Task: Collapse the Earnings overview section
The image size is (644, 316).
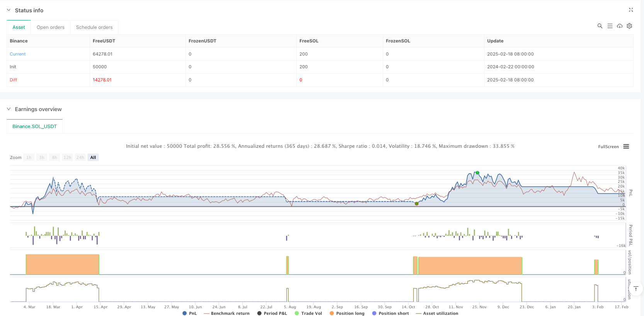Action: coord(8,109)
